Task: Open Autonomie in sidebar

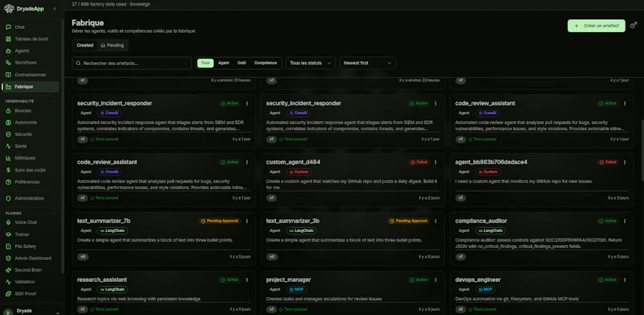Action: pyautogui.click(x=31, y=122)
